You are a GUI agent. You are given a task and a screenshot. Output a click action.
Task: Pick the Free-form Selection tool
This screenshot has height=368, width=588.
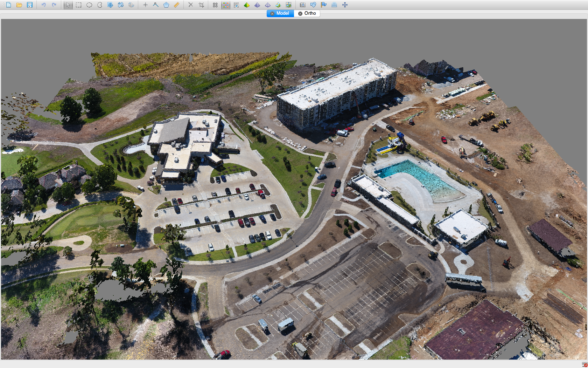pos(100,5)
